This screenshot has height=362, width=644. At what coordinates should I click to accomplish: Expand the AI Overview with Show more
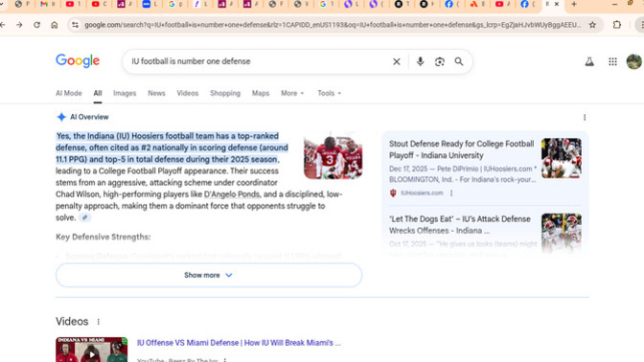(x=209, y=275)
